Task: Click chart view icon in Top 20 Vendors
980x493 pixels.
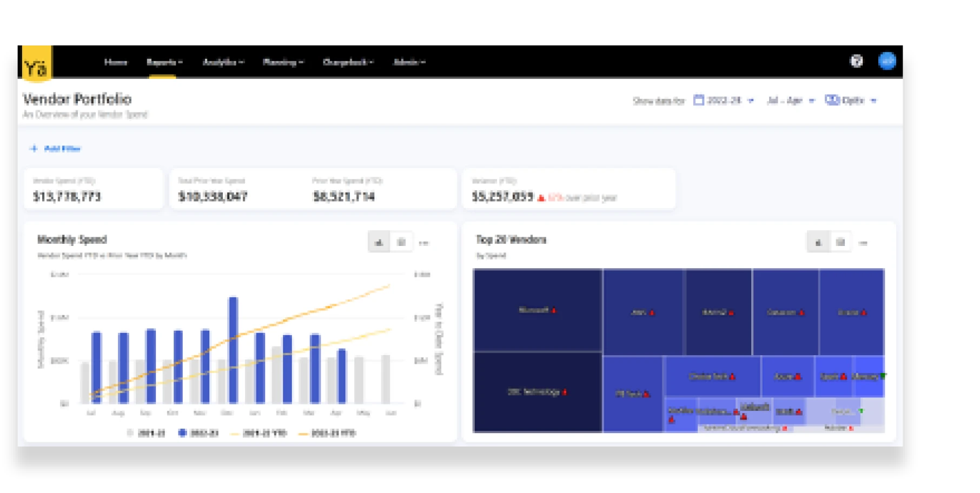Action: click(818, 243)
